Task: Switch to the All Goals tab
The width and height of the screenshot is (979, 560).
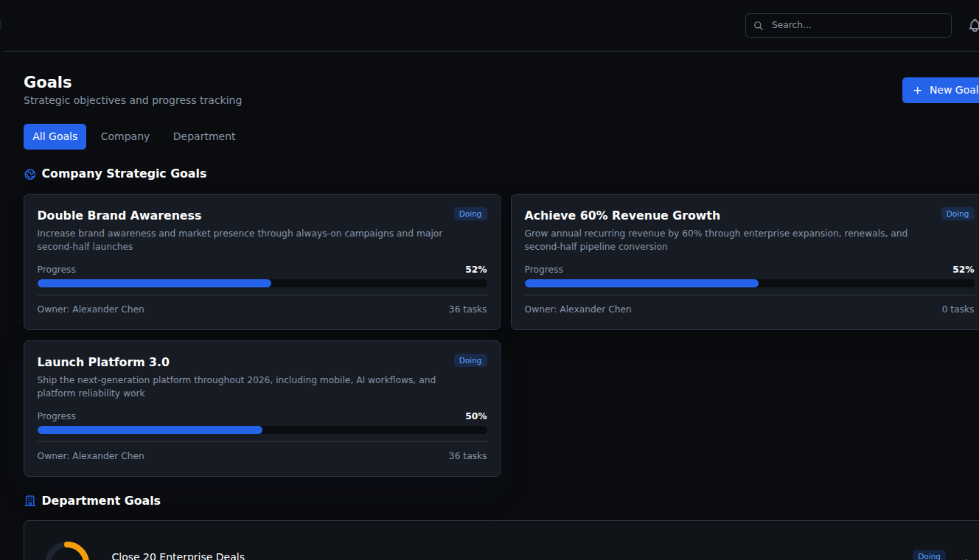Action: [x=55, y=136]
